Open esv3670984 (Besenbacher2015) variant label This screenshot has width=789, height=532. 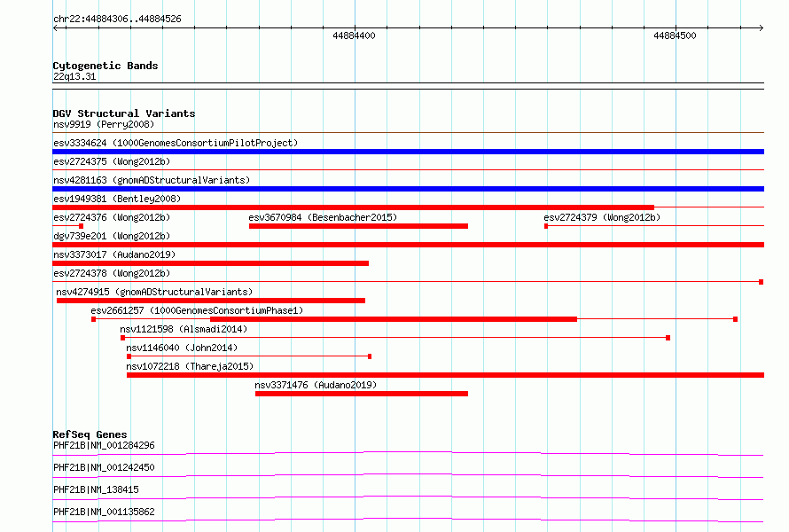(323, 217)
